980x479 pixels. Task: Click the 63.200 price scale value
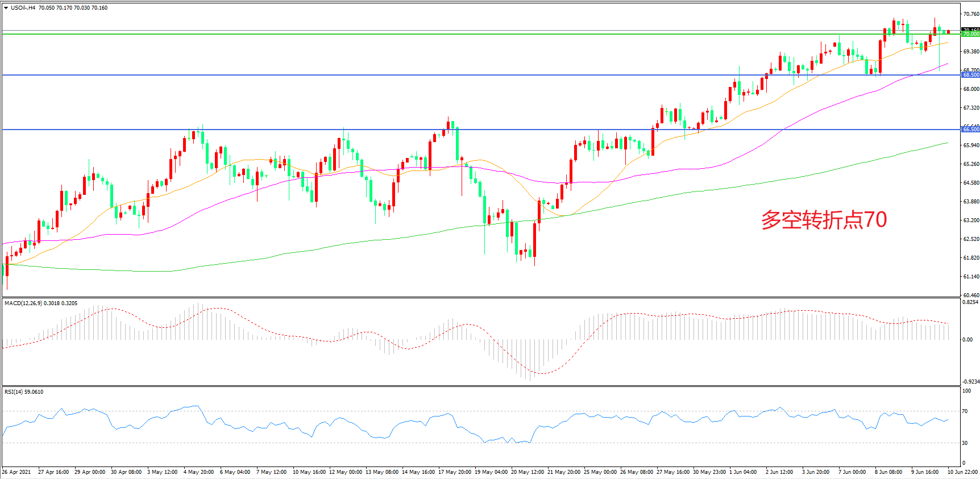(x=970, y=220)
